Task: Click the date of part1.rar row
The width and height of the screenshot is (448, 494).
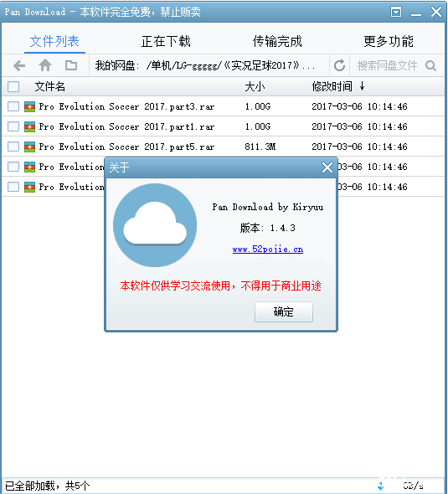Action: click(359, 126)
